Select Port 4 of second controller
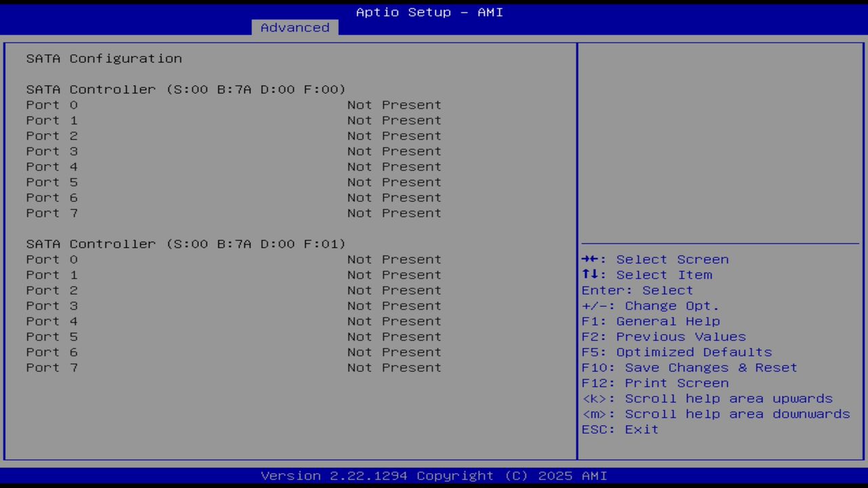The height and width of the screenshot is (488, 868). pos(52,321)
